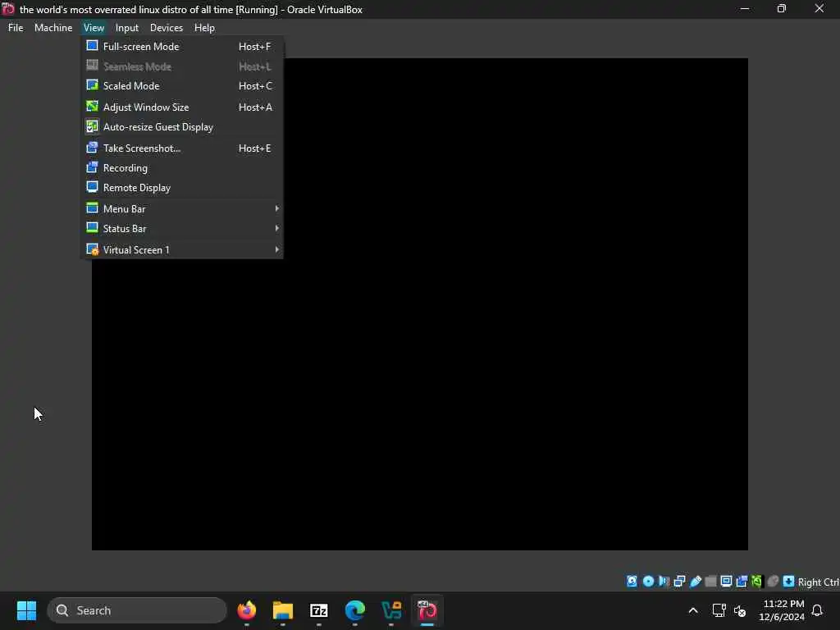Click the Recording icon in View menu
The image size is (840, 630).
point(92,167)
